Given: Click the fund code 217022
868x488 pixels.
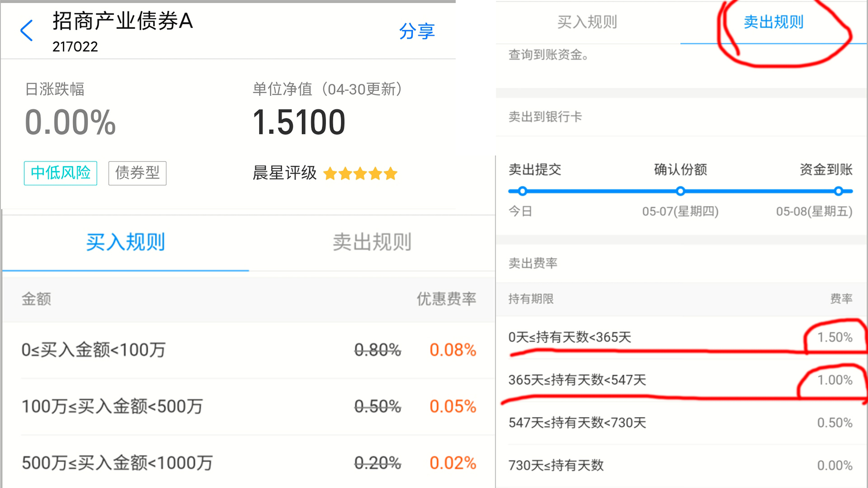Looking at the screenshot, I should coord(75,47).
